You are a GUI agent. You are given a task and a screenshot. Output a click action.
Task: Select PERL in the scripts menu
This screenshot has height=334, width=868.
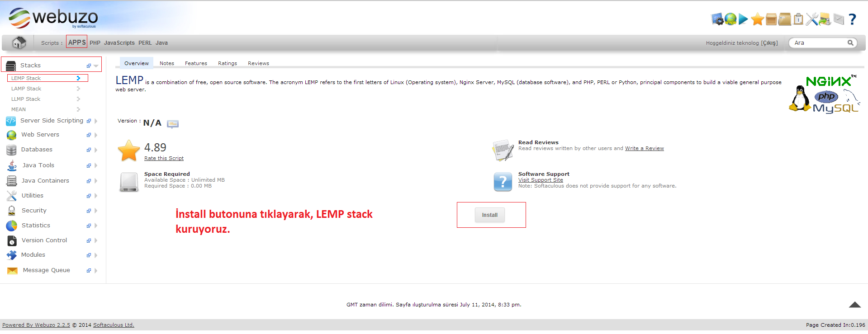point(145,43)
